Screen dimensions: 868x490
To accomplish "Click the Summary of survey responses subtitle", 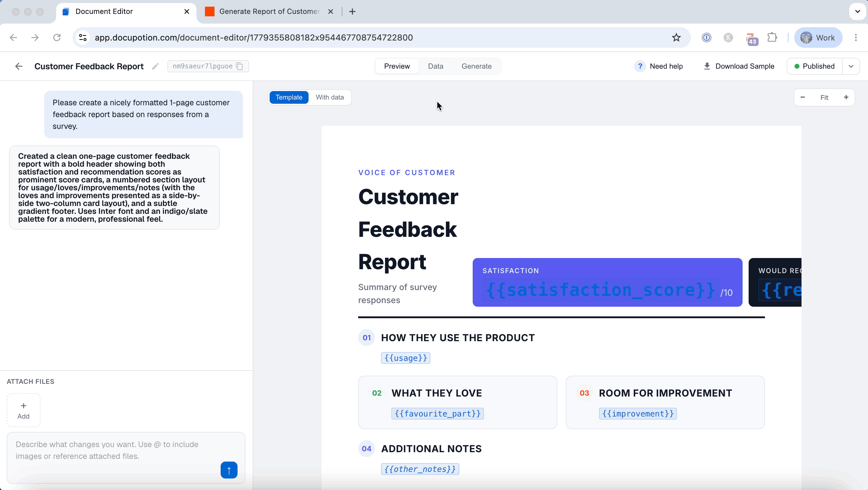I will (x=398, y=293).
